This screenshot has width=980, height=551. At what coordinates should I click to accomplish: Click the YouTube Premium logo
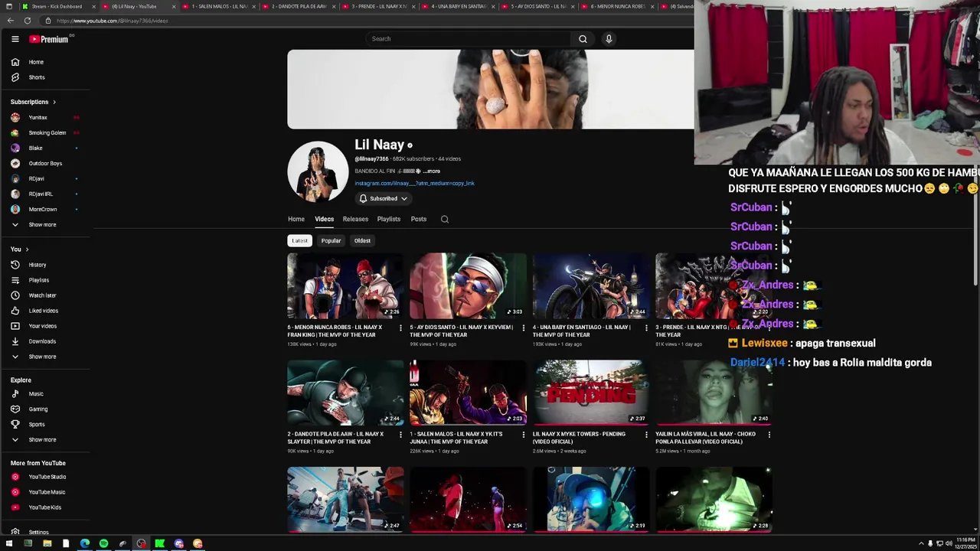(49, 39)
